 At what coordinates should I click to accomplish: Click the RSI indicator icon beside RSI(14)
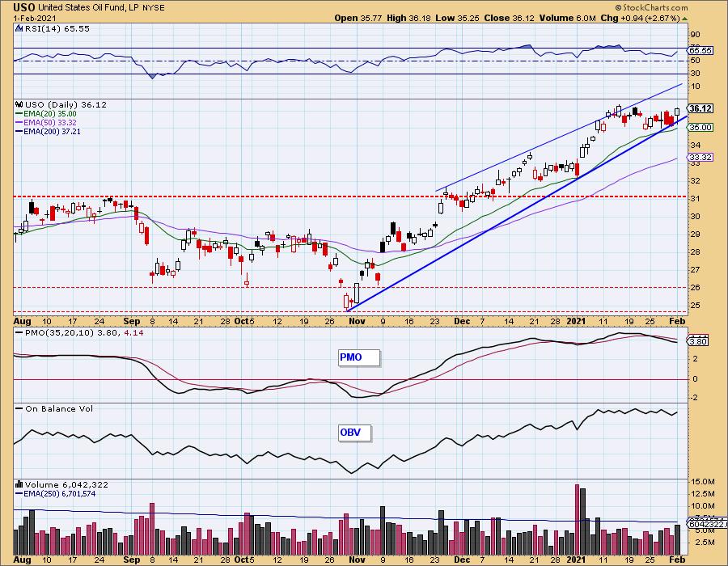click(19, 29)
